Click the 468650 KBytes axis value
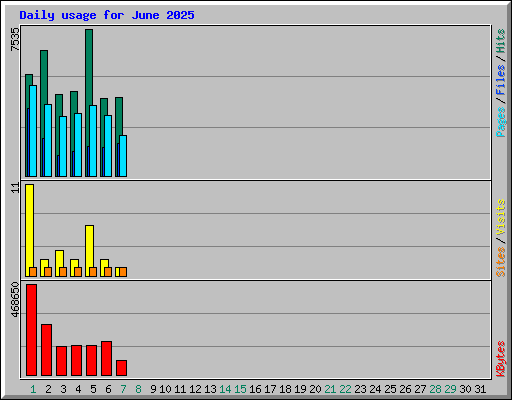Screen dimensions: 512x400 point(15,300)
